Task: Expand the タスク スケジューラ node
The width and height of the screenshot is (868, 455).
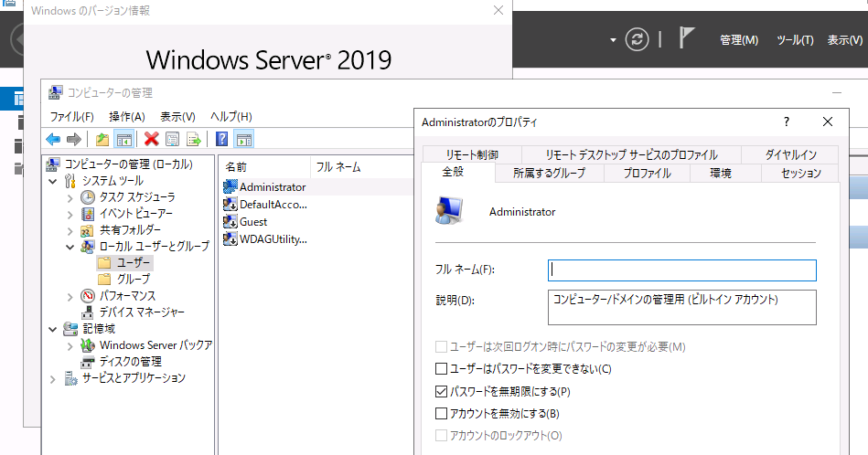Action: [70, 197]
